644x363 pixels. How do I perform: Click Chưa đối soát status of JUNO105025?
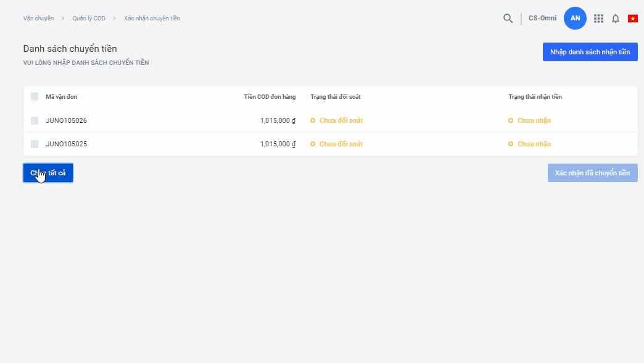(341, 144)
